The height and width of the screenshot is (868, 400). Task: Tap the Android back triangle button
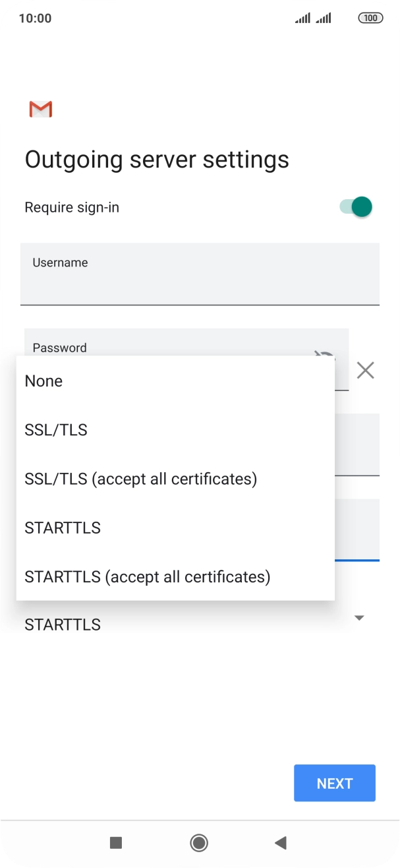(281, 842)
